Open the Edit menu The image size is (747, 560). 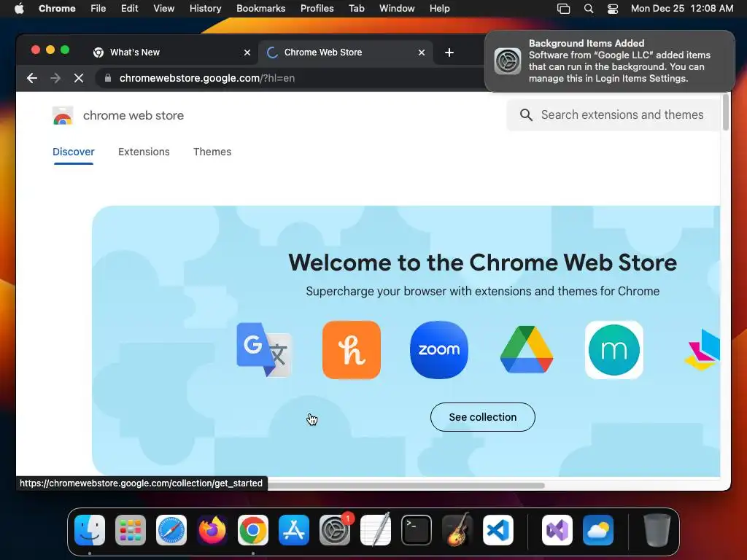tap(130, 9)
